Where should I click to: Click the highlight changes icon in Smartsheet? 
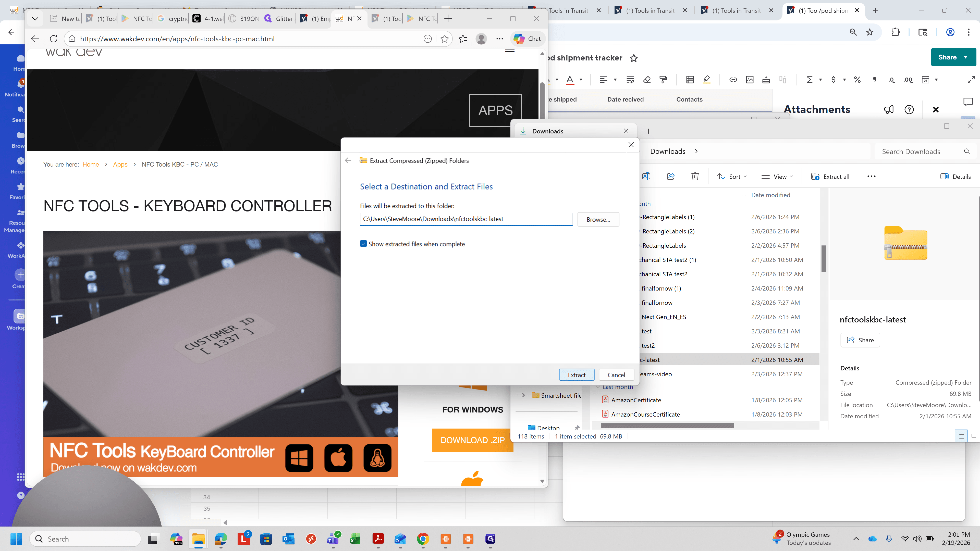pos(706,80)
